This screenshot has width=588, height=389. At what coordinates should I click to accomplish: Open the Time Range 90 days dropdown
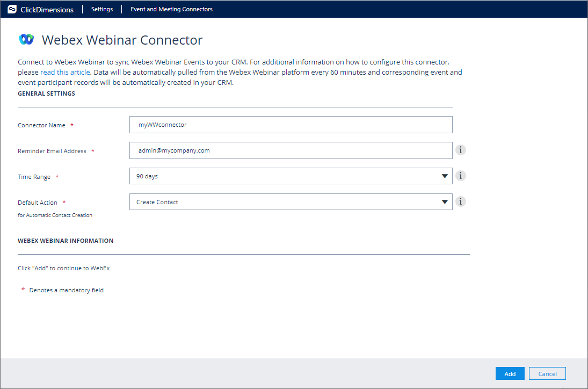pos(291,176)
